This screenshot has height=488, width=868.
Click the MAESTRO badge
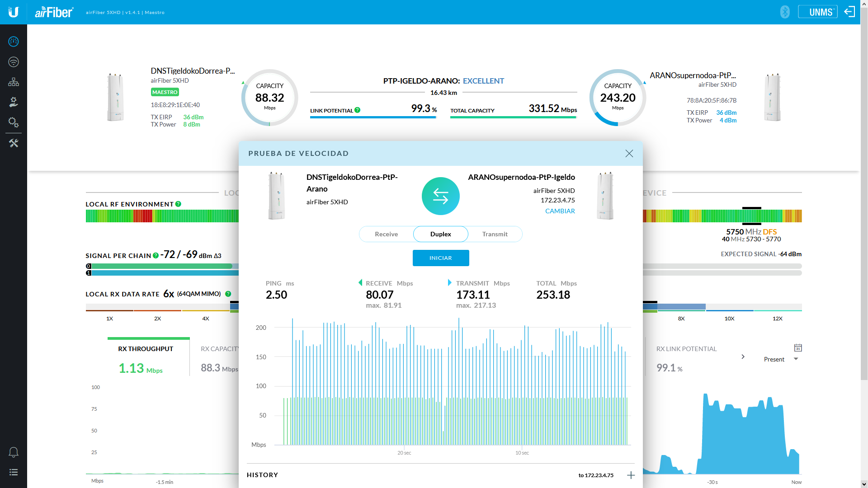click(x=165, y=92)
